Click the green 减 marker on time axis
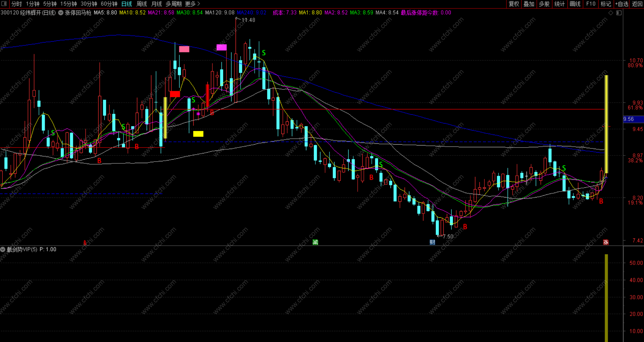The height and width of the screenshot is (342, 644). click(x=315, y=242)
